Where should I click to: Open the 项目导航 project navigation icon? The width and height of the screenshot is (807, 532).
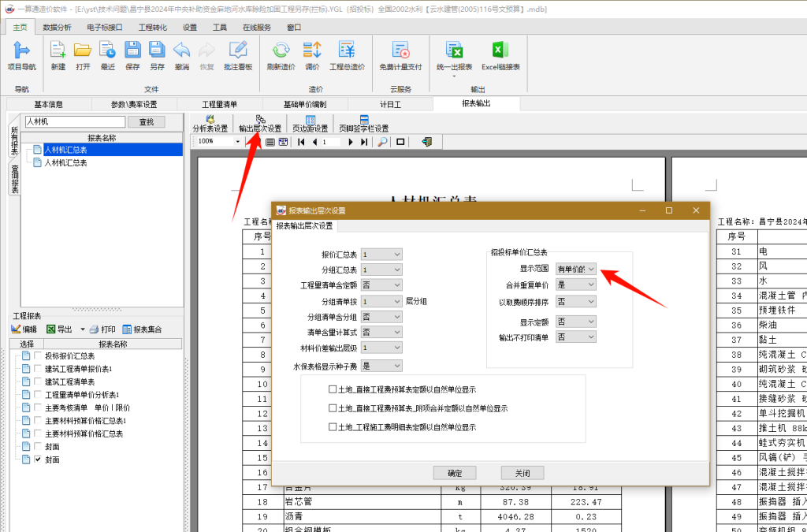coord(21,50)
